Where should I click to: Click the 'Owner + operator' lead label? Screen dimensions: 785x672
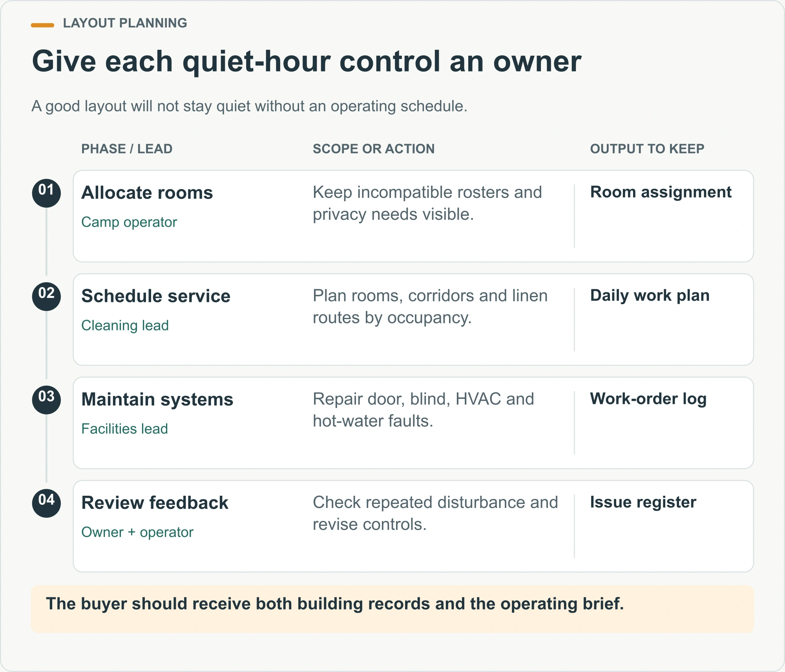pyautogui.click(x=137, y=532)
